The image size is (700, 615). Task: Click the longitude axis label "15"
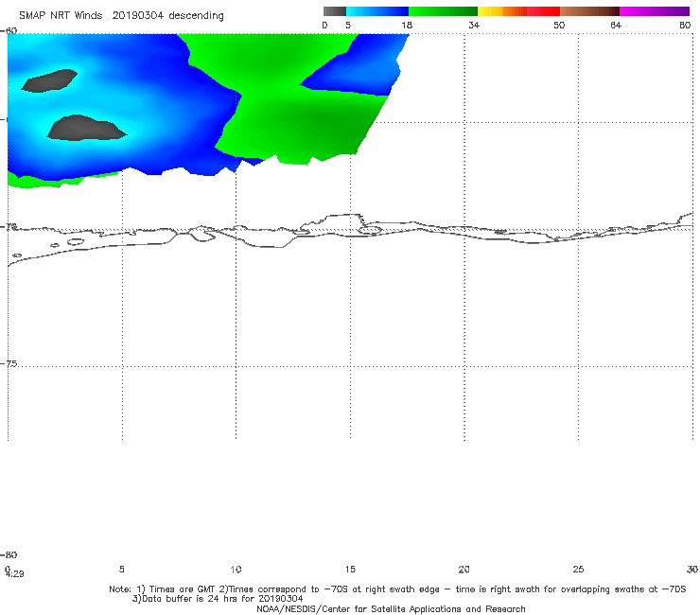(350, 570)
